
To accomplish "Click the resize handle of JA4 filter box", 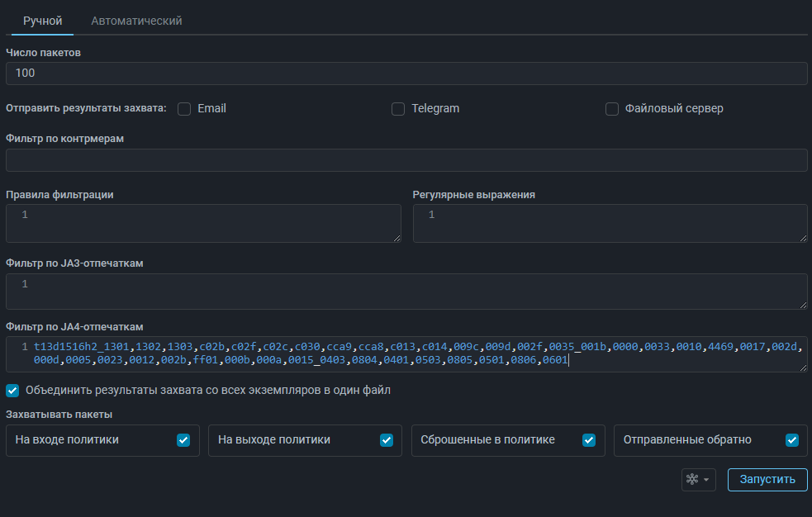I will [803, 368].
